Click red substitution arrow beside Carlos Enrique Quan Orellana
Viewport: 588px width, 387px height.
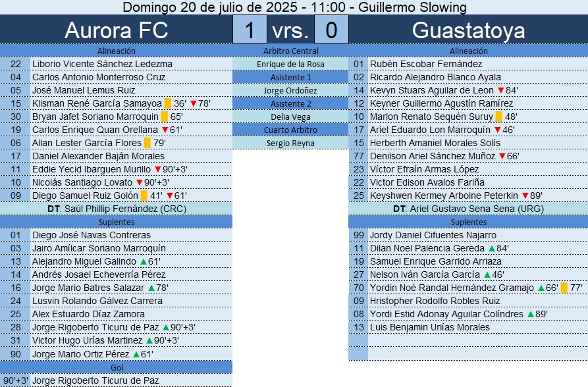point(165,130)
